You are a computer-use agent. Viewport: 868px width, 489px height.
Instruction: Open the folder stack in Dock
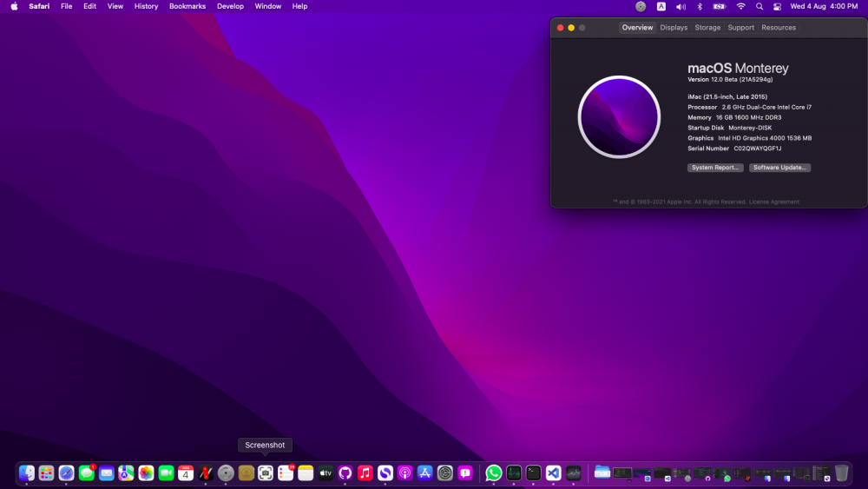(602, 473)
